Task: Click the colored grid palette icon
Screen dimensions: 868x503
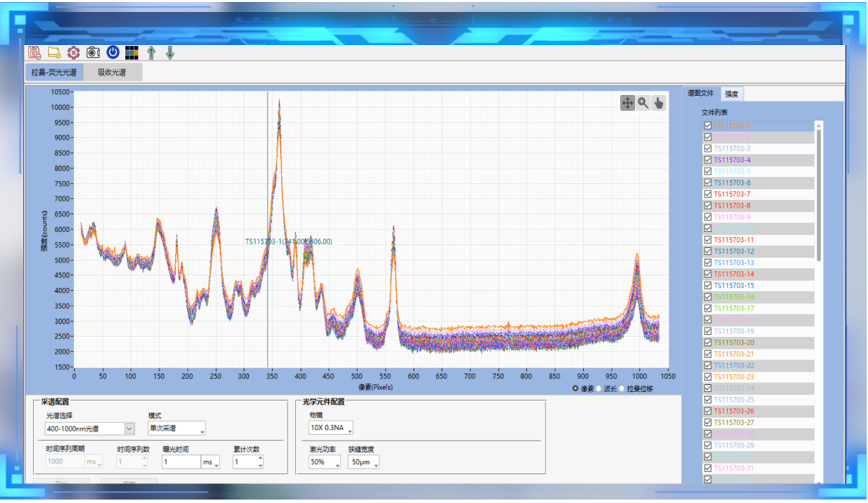Action: [x=131, y=53]
